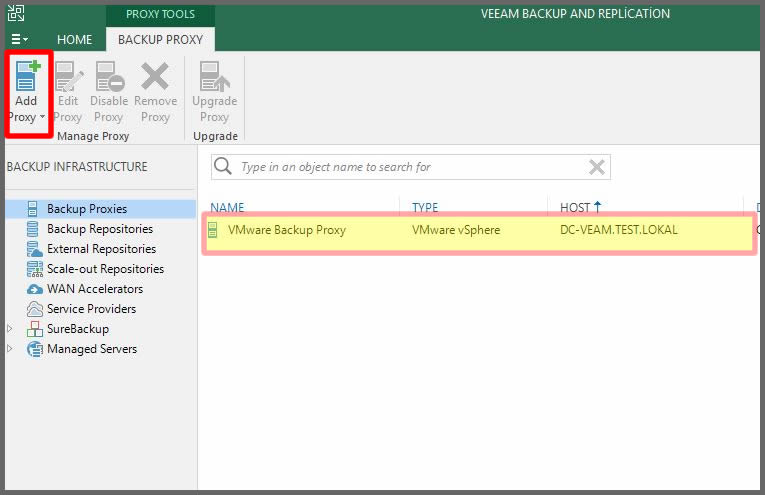Sort by the HOST column header
The width and height of the screenshot is (765, 495).
pyautogui.click(x=575, y=207)
